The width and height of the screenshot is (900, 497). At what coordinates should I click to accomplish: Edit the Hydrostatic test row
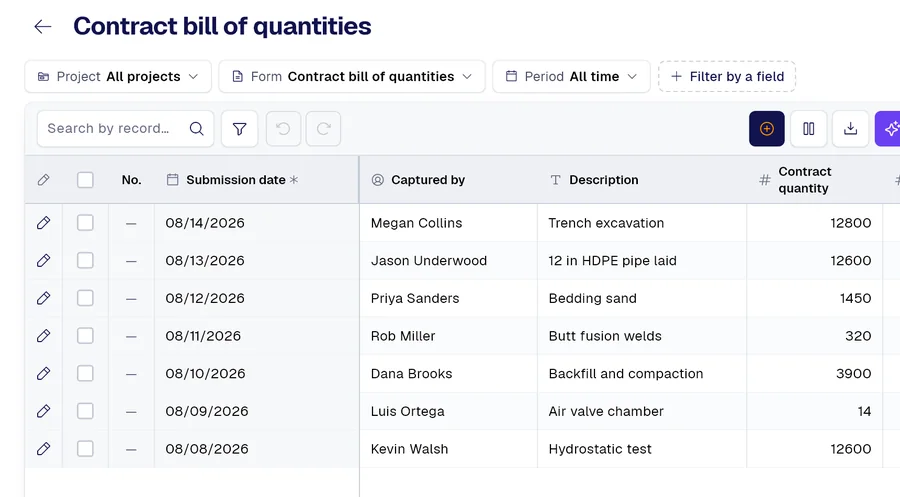click(x=44, y=449)
